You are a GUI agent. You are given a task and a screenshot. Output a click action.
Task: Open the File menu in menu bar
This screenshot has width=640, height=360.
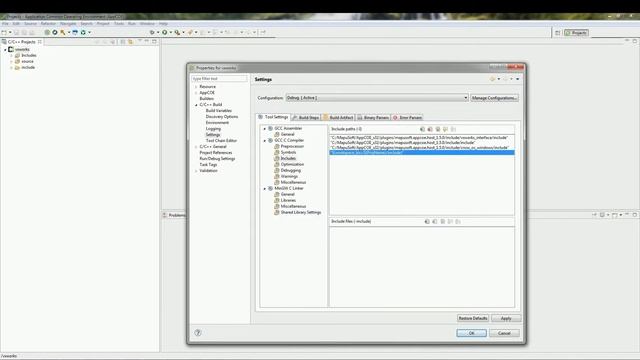tap(5, 24)
